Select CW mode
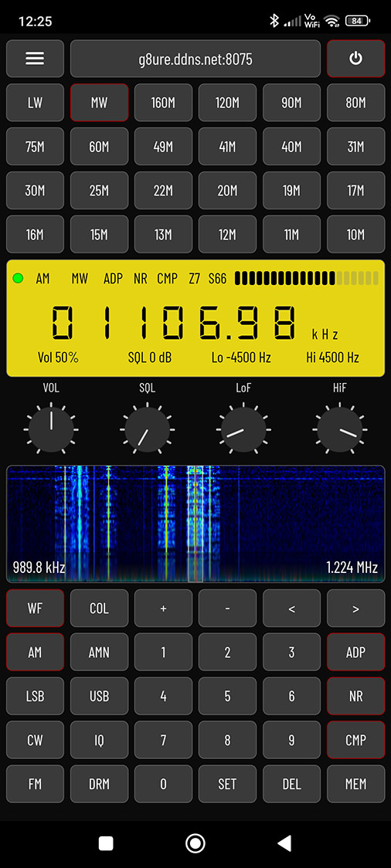 (x=35, y=740)
